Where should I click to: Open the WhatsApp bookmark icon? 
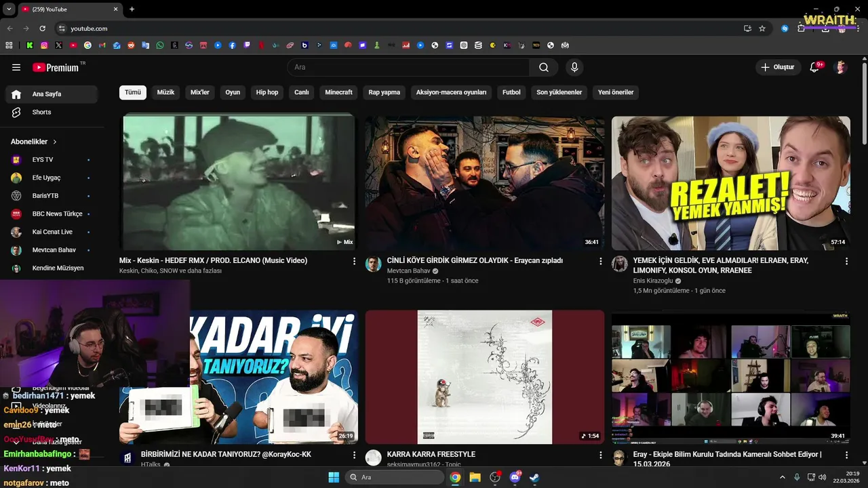(160, 45)
